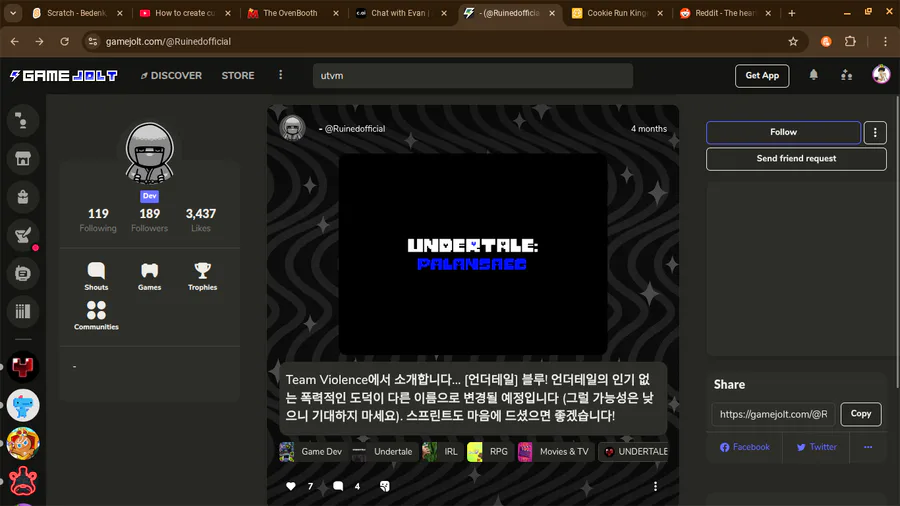Image resolution: width=900 pixels, height=506 pixels.
Task: Share profile on Twitter
Action: [816, 447]
